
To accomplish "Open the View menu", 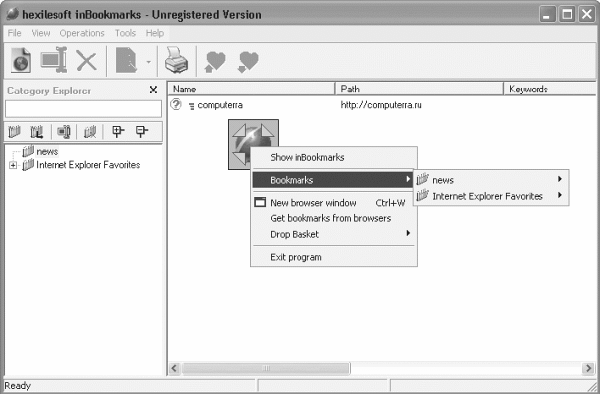I will [x=41, y=33].
